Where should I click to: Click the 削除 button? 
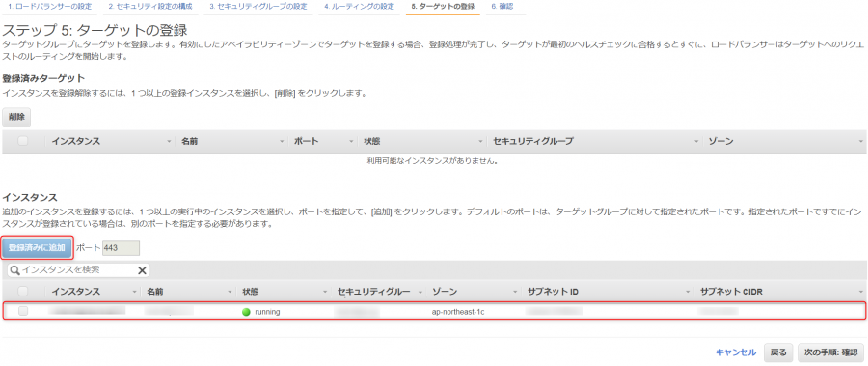16,117
